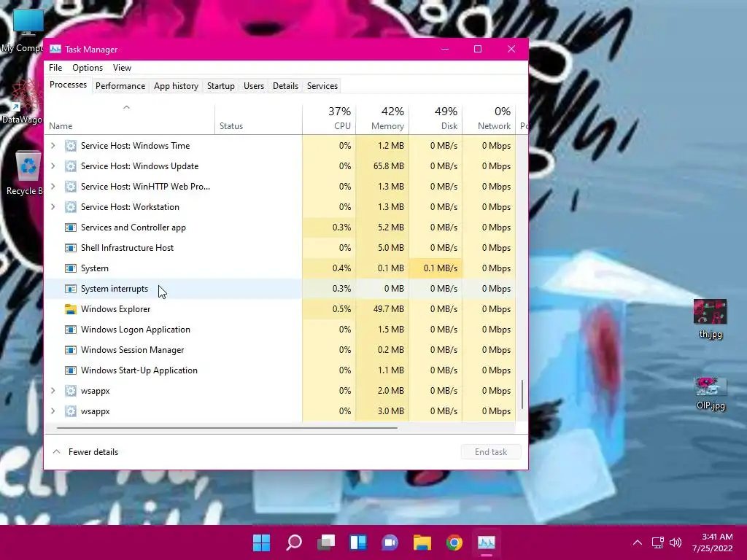Expand Service Host: Windows Update
This screenshot has height=560, width=747.
53,166
